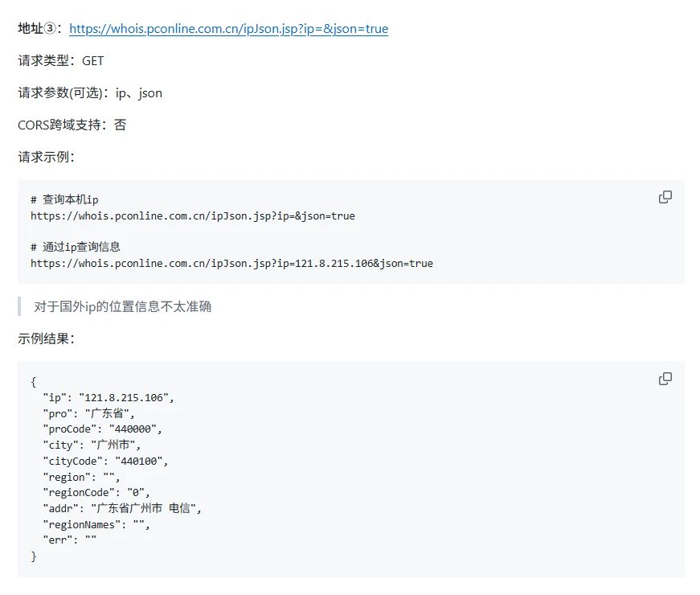
Task: Click the '请求参数(可选)：ip、json' line
Action: 90,93
